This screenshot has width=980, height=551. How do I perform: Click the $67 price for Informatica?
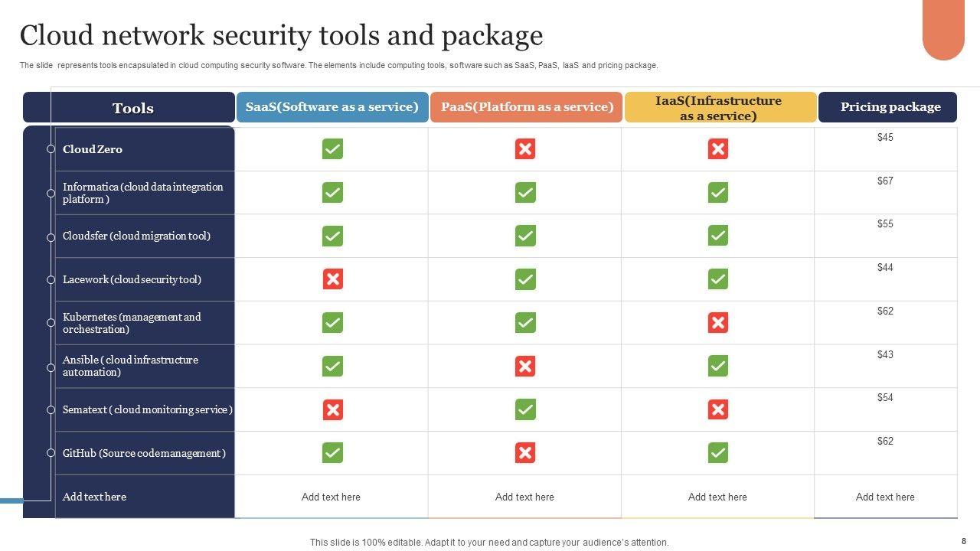885,181
